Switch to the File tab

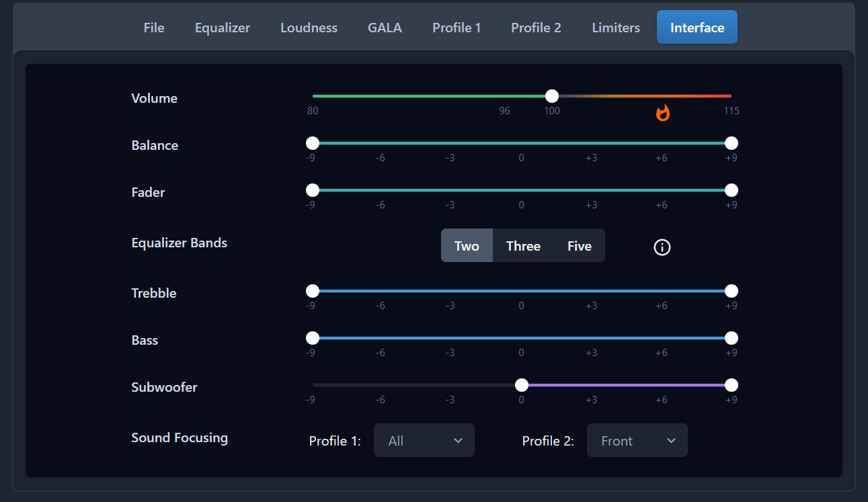coord(154,28)
